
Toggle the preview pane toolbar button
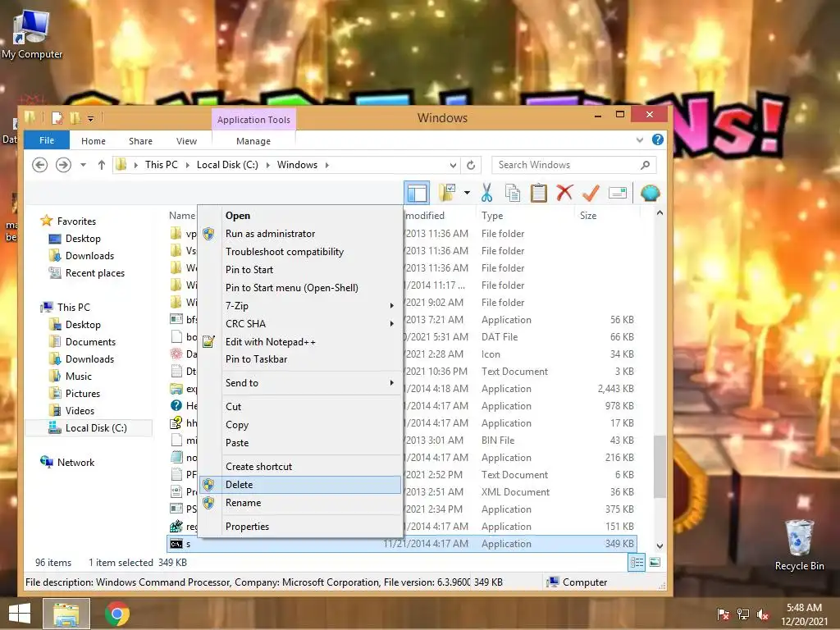(x=417, y=193)
